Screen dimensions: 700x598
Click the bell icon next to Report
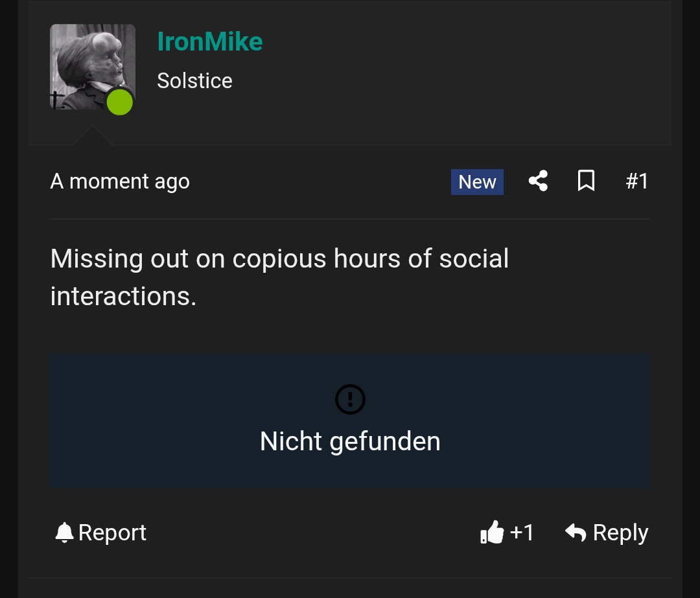pos(64,532)
